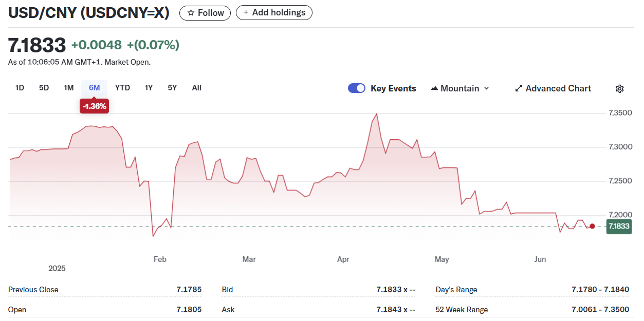Switch to the 1M range
Image resolution: width=644 pixels, height=321 pixels.
point(69,88)
